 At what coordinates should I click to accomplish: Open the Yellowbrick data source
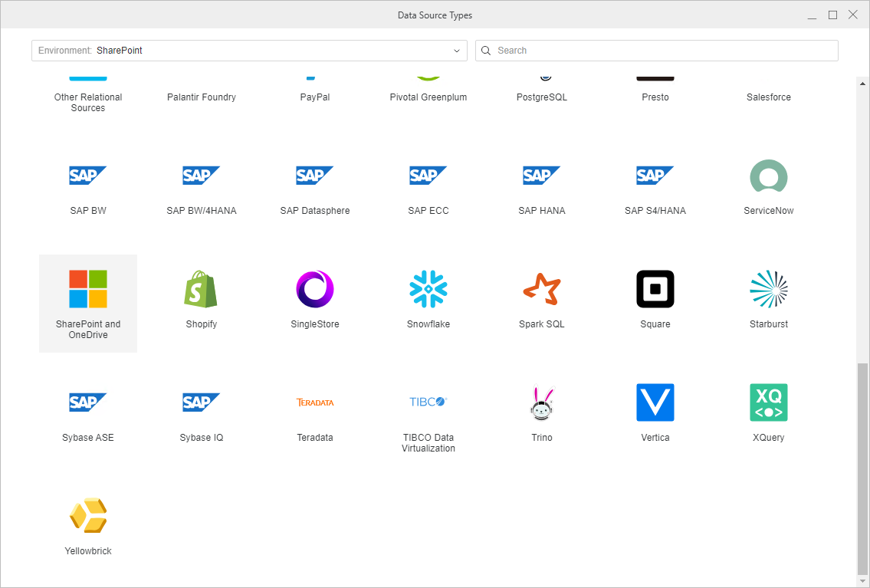point(88,517)
